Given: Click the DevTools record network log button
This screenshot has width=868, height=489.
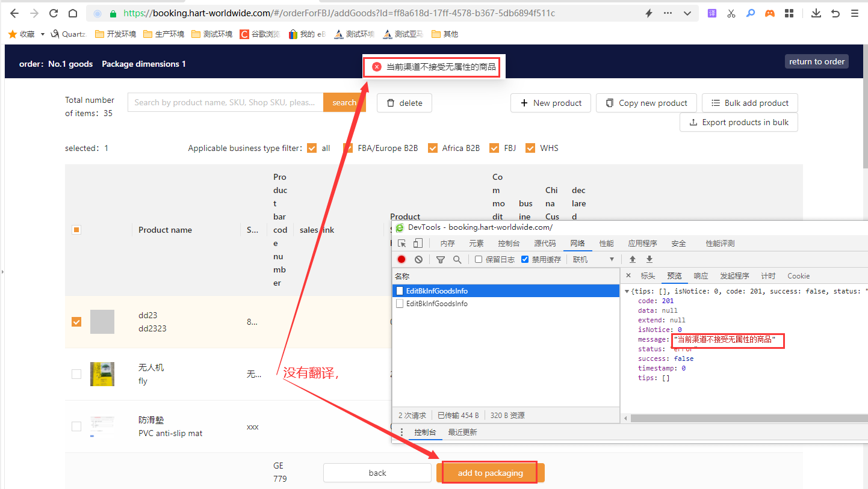Looking at the screenshot, I should [401, 259].
